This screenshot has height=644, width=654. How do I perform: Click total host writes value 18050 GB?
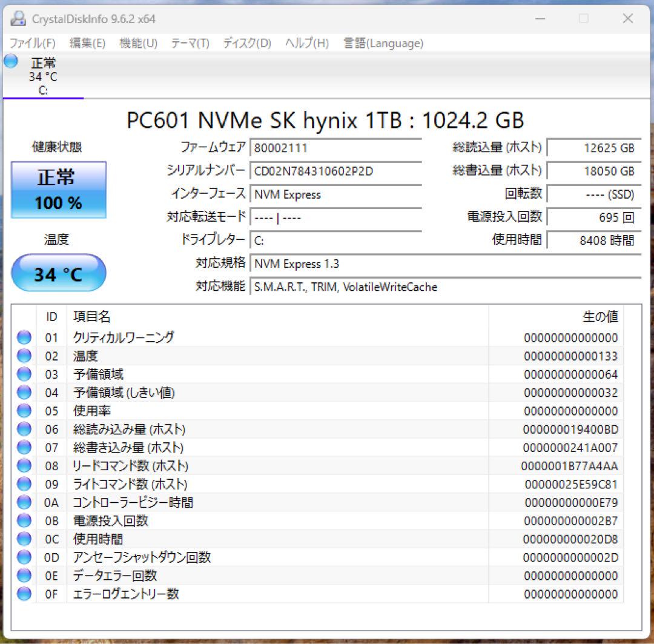(594, 171)
